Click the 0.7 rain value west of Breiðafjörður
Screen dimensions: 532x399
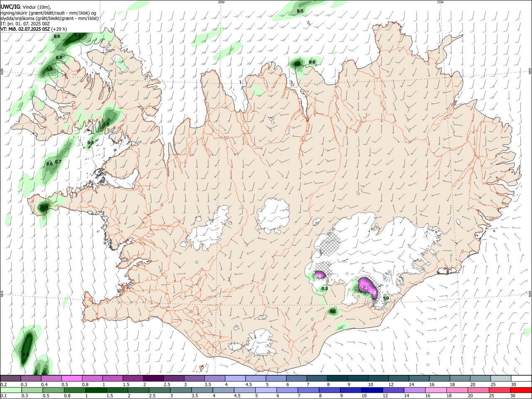[x=58, y=162]
